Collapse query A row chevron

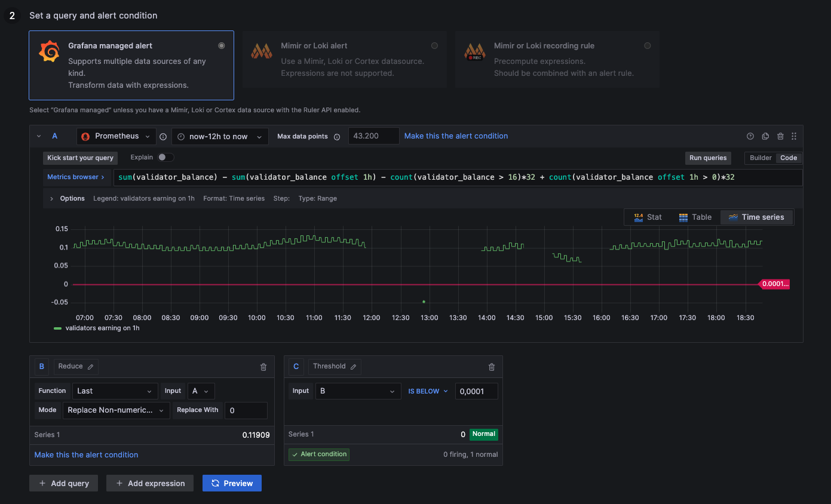tap(39, 136)
